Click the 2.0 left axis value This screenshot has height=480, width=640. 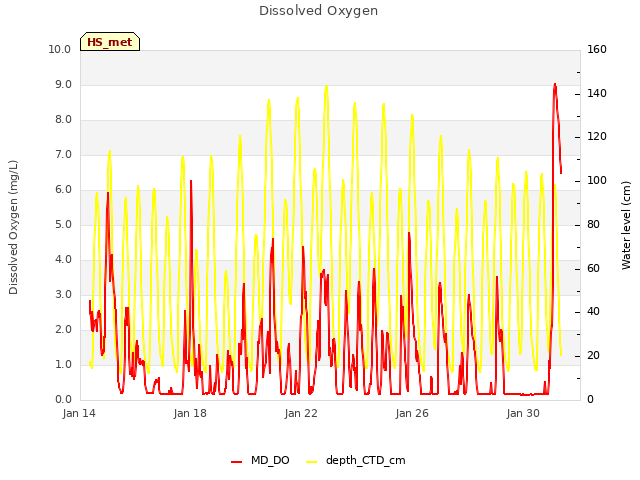tap(63, 330)
